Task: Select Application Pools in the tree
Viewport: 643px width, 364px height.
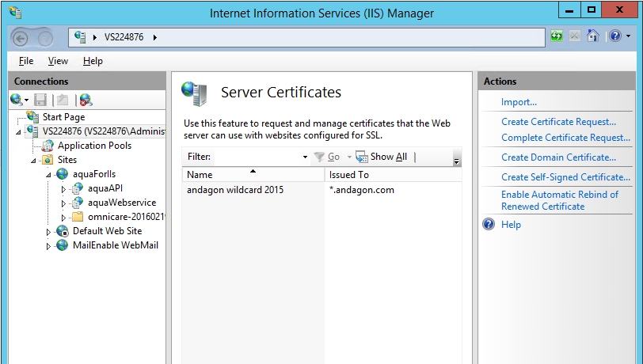Action: tap(94, 146)
